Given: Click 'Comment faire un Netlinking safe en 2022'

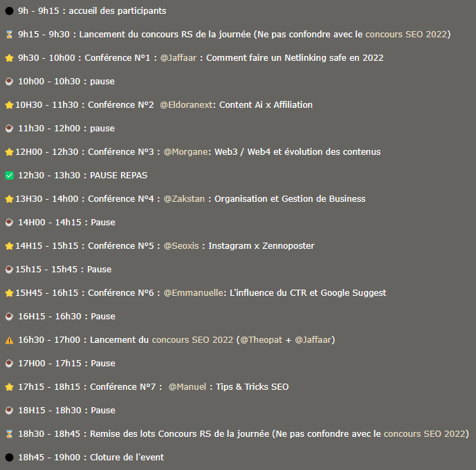Looking at the screenshot, I should 295,58.
